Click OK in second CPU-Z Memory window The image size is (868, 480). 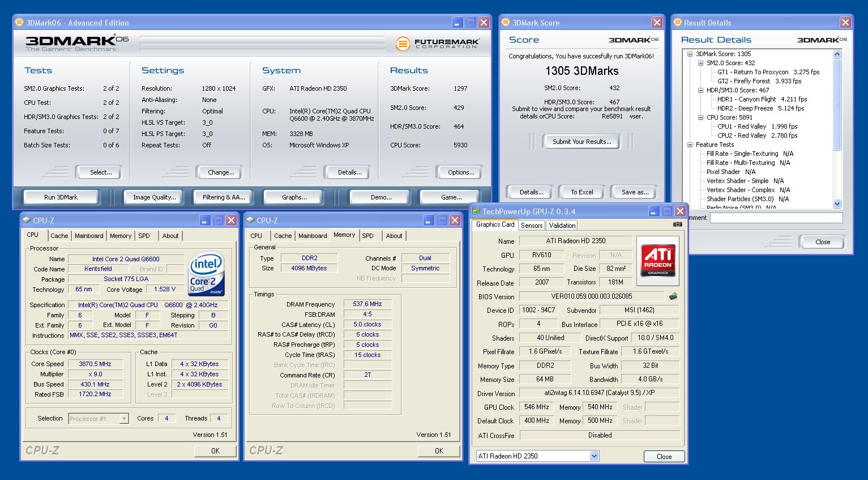click(439, 451)
